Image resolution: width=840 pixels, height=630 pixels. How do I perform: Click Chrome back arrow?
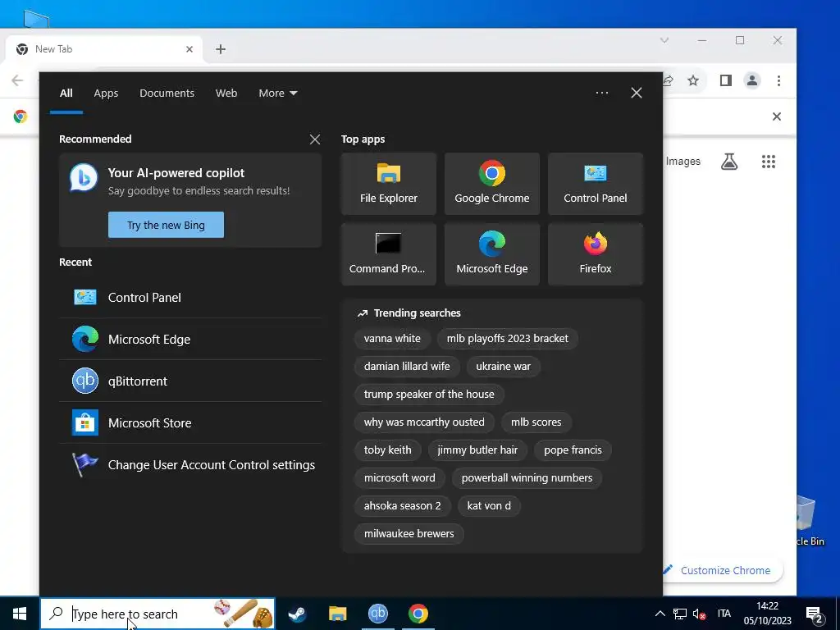pos(17,80)
